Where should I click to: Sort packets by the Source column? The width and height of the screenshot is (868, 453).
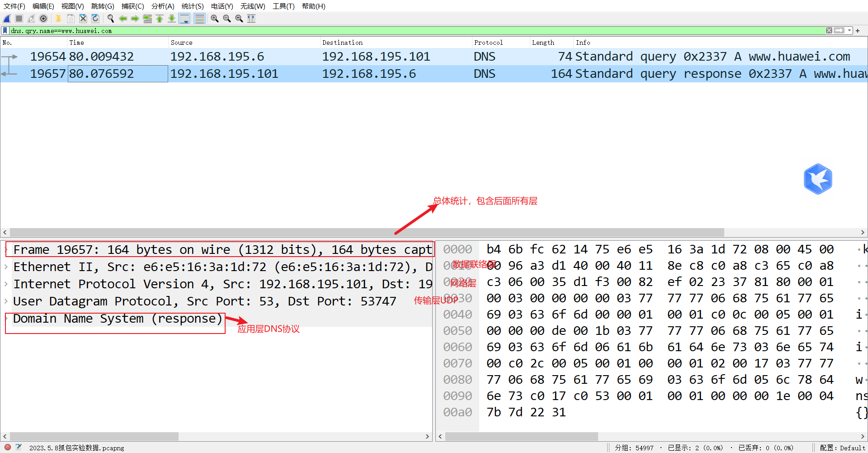coord(245,43)
